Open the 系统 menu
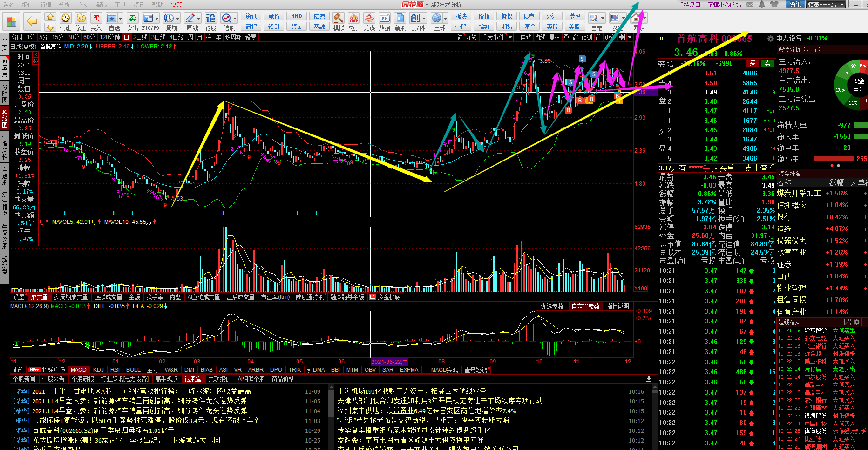The width and height of the screenshot is (868, 450). click(9, 5)
